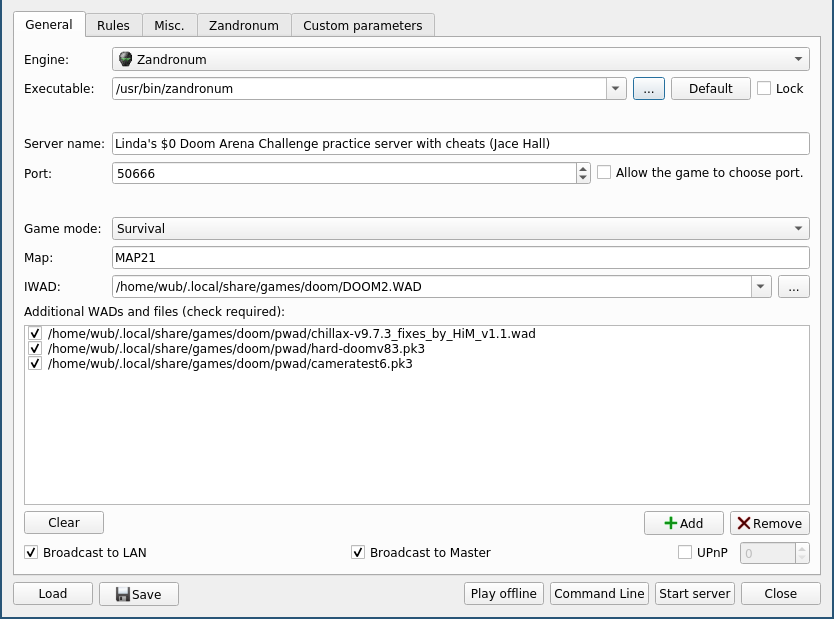Increase port number with up arrow
Viewport: 834px width, 619px height.
click(x=583, y=168)
